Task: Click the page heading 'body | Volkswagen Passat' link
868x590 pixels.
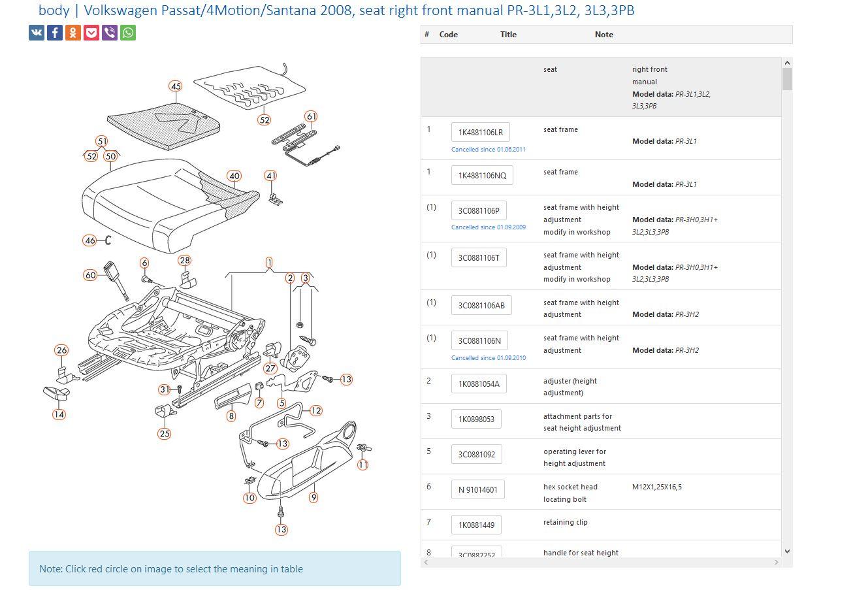Action: 336,10
